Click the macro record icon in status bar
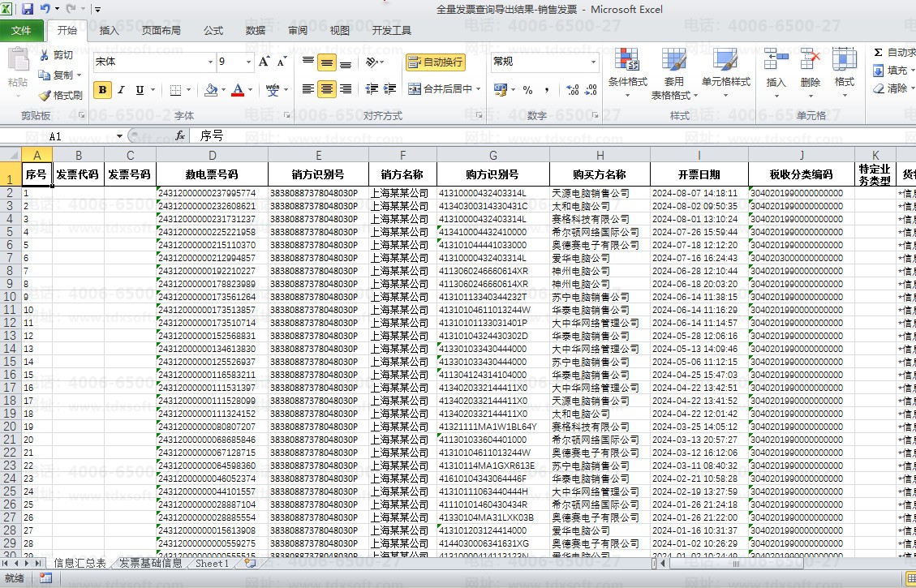 45,578
